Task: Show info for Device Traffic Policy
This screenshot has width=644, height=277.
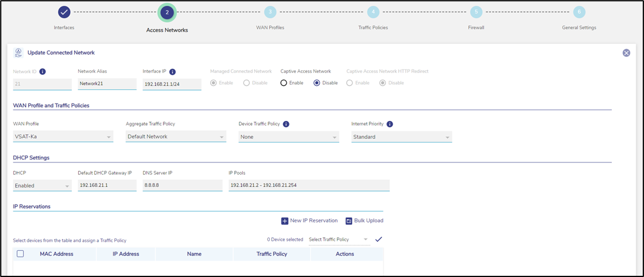Action: 286,124
